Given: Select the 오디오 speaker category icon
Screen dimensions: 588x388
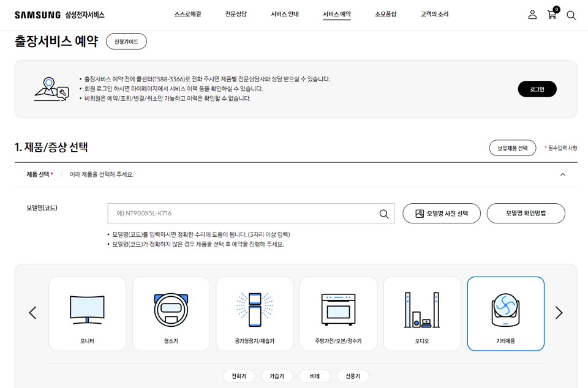Looking at the screenshot, I should click(x=421, y=313).
